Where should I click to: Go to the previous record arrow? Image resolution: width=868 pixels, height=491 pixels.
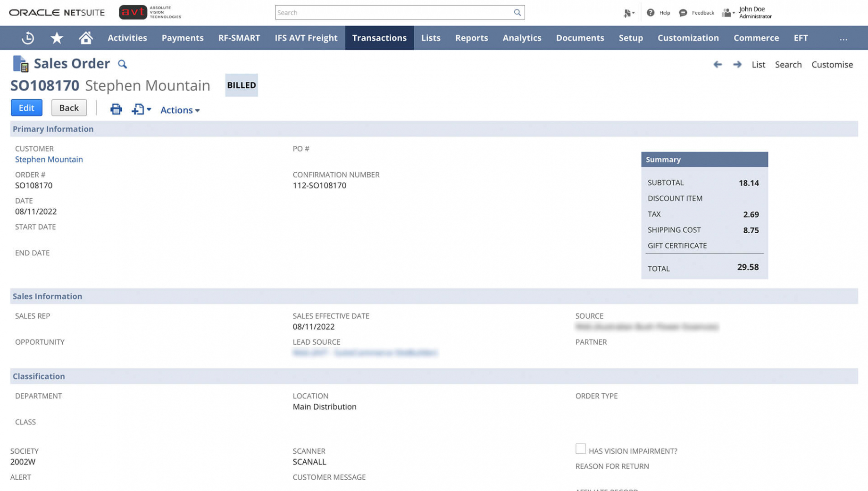click(718, 64)
